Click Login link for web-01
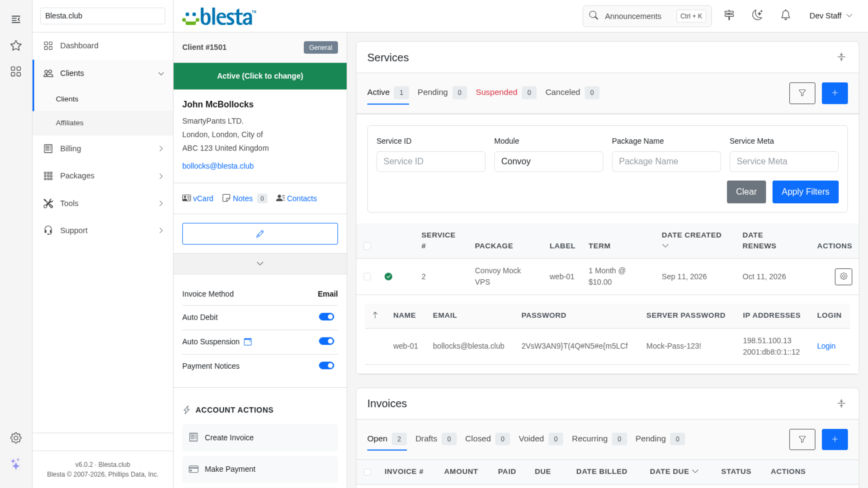 826,346
